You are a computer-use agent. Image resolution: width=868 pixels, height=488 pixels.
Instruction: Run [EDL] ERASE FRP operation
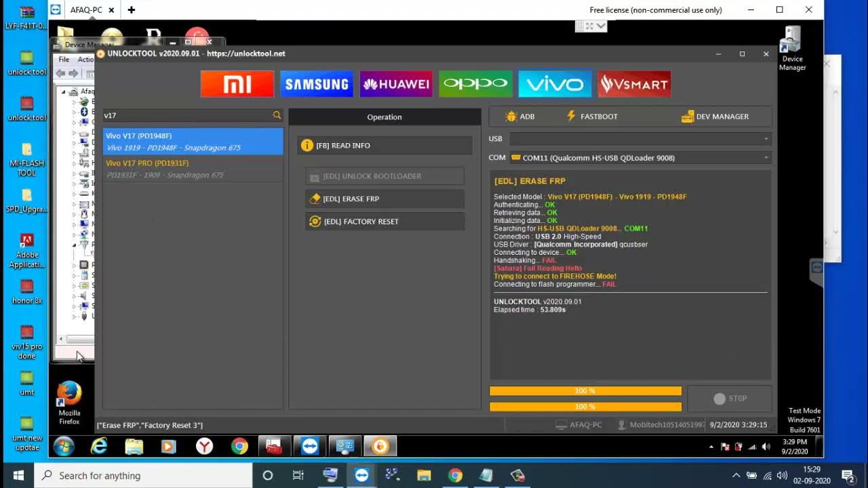(384, 199)
